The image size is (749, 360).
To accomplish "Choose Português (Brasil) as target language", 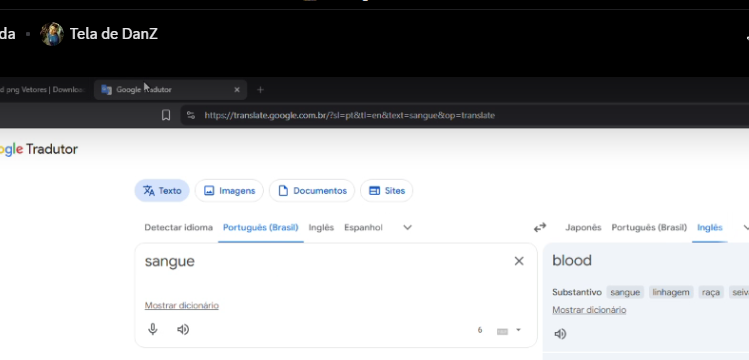I will tap(649, 228).
